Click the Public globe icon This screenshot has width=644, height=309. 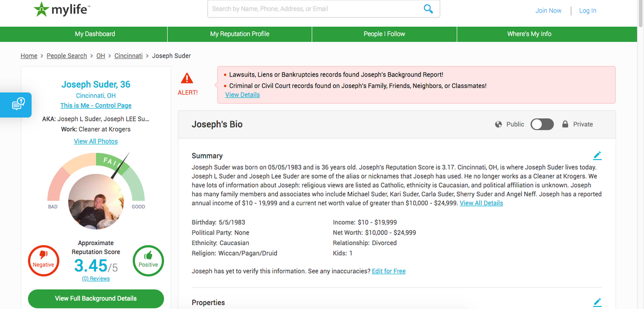coord(498,124)
